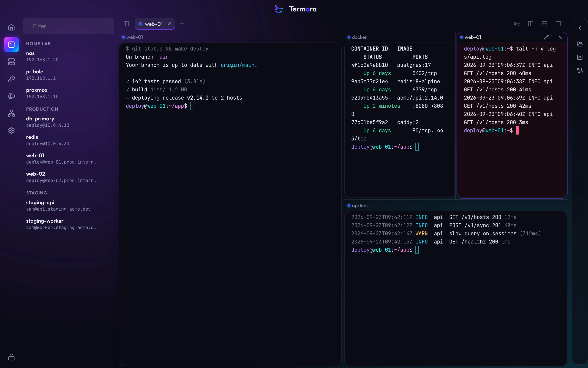The image size is (588, 368).
Task: Click the lock icon at the sidebar bottom
Action: [x=11, y=357]
